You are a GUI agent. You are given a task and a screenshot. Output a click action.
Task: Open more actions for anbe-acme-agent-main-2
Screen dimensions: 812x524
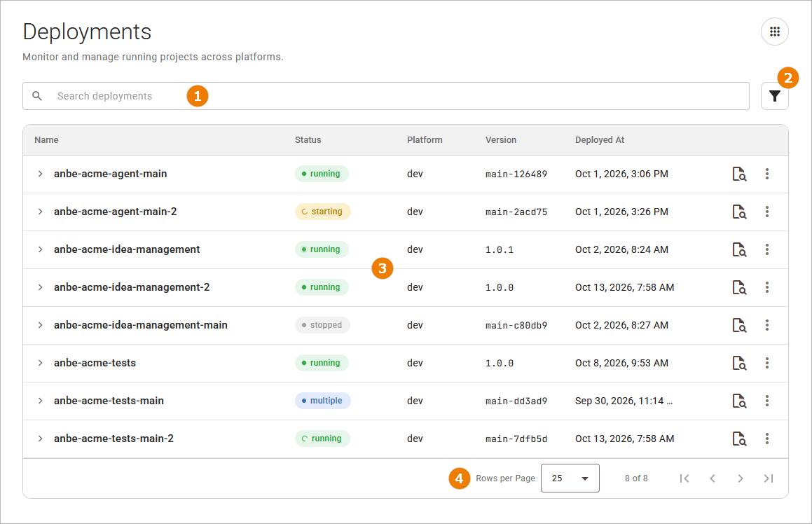coord(767,212)
